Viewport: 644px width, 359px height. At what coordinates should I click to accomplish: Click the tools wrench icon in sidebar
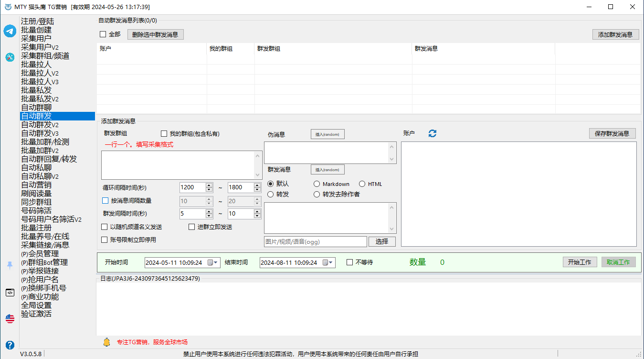[x=10, y=57]
